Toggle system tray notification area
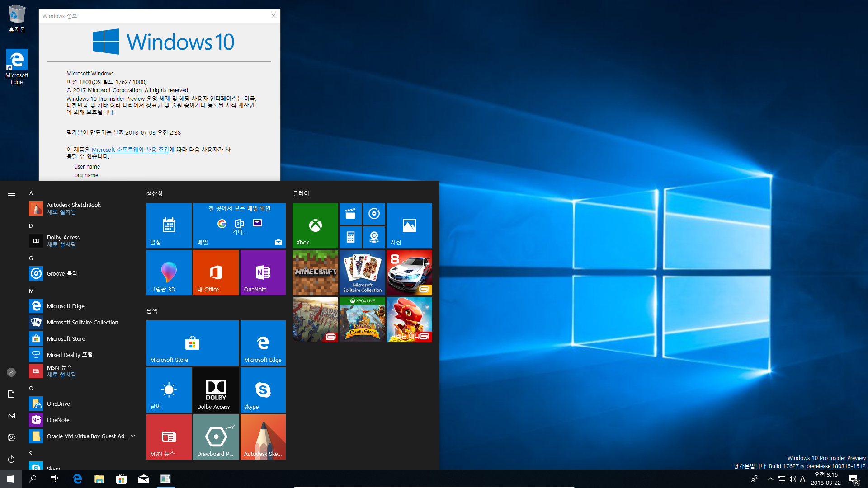The height and width of the screenshot is (488, 868). (x=769, y=479)
